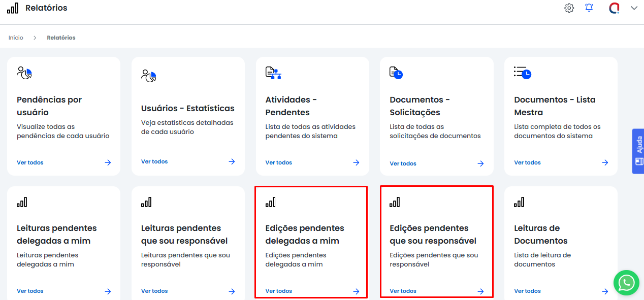The width and height of the screenshot is (644, 300).
Task: Open the Ajuda side tab
Action: coord(638,151)
